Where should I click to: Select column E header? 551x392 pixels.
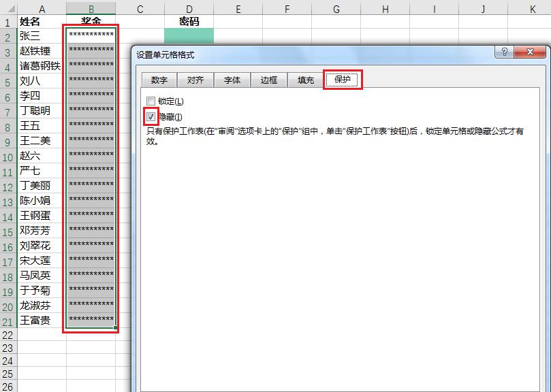pyautogui.click(x=238, y=9)
